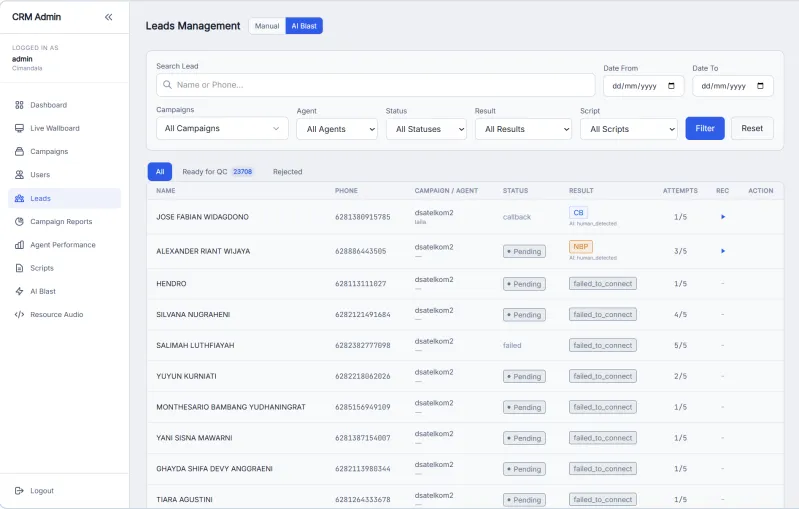This screenshot has width=799, height=509.
Task: Click attempts value 5/5 for Salimah
Action: click(x=680, y=345)
